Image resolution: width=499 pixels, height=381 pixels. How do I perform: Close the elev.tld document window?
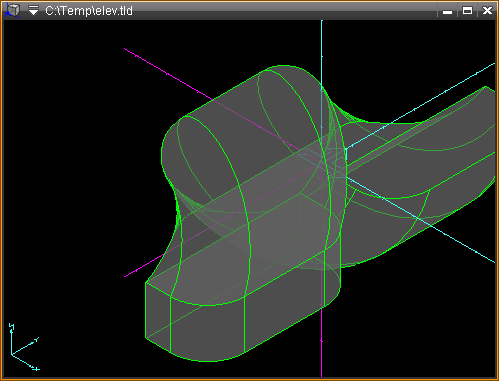point(487,11)
